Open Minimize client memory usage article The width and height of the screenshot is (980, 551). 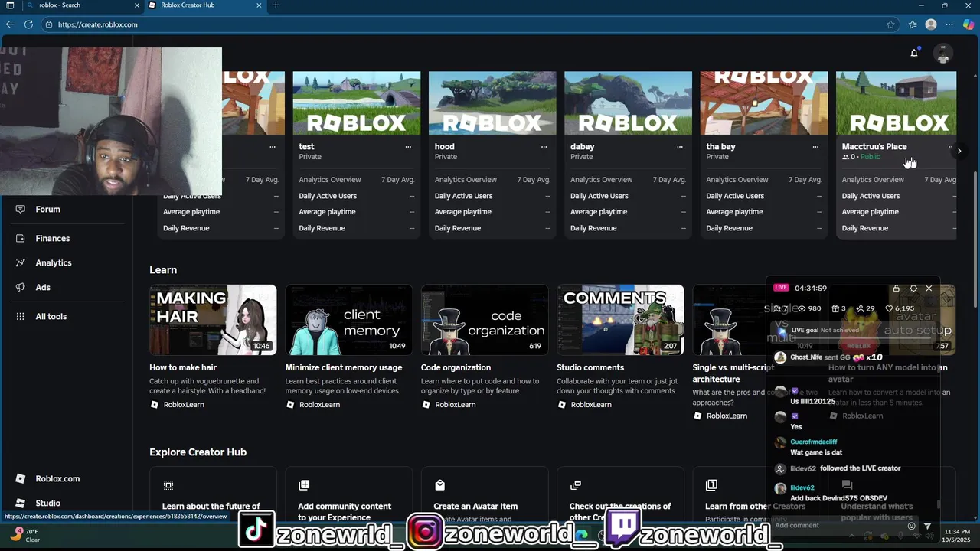click(344, 367)
